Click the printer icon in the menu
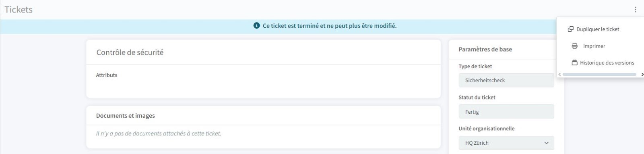The width and height of the screenshot is (644, 154). click(574, 46)
